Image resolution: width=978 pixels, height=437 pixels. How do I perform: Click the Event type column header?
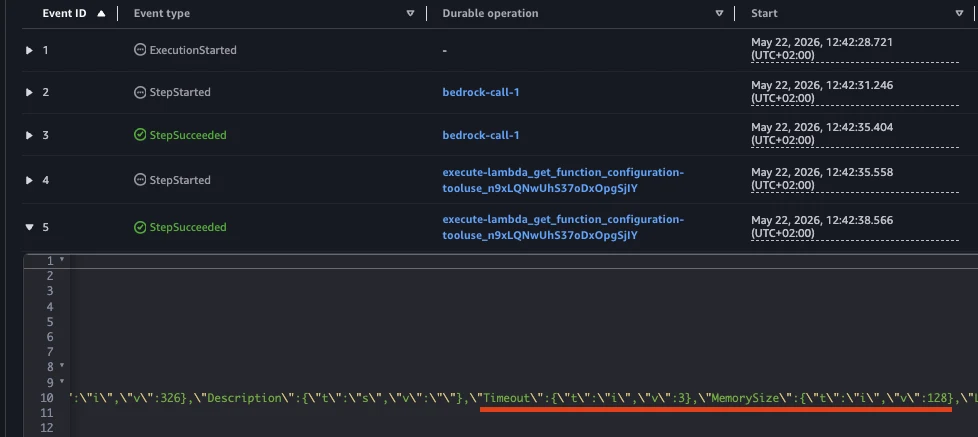click(x=162, y=13)
